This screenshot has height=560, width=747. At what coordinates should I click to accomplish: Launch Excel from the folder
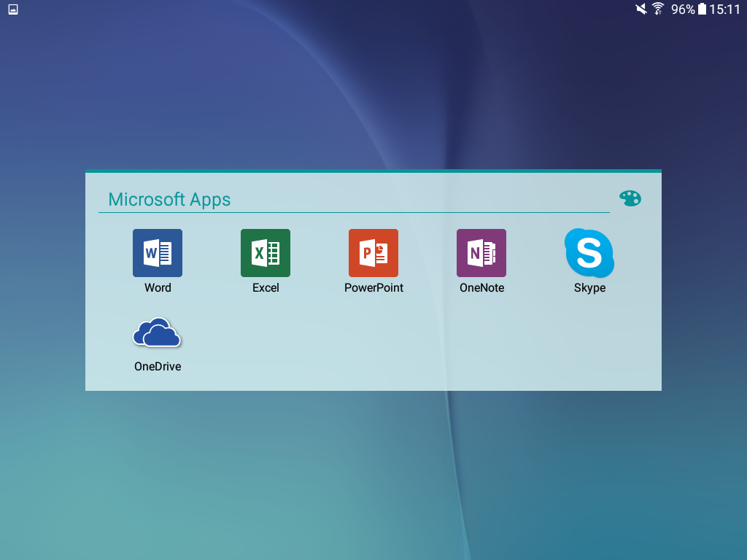pos(266,253)
